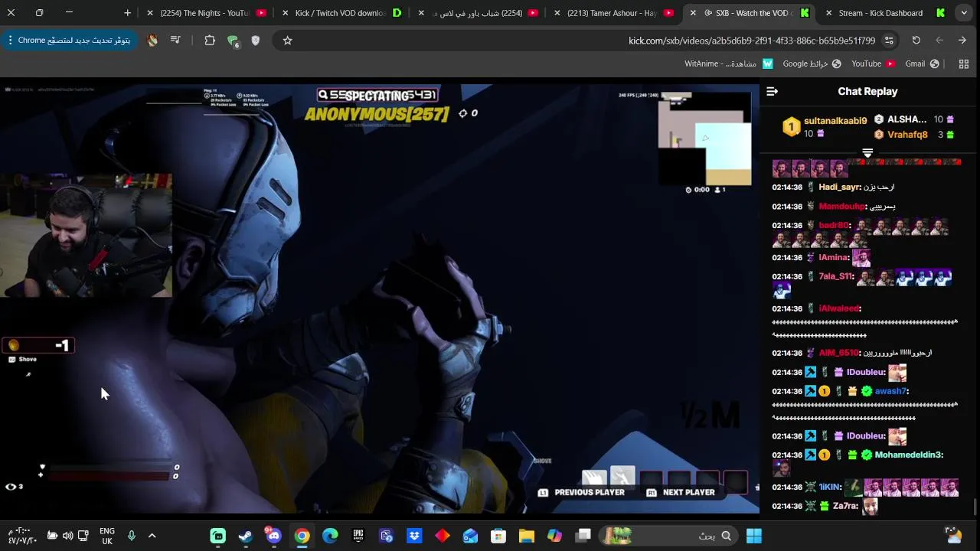The image size is (980, 551).
Task: Launch Steam from the taskbar
Action: (246, 536)
